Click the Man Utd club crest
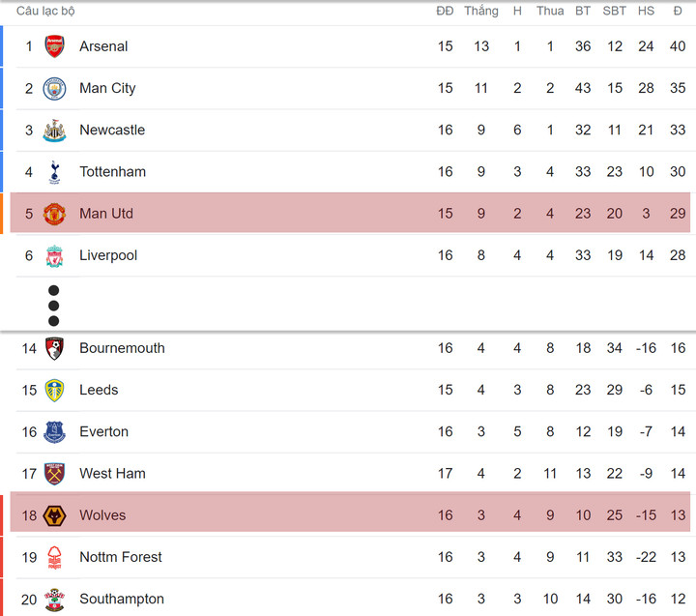This screenshot has width=696, height=616. point(54,214)
